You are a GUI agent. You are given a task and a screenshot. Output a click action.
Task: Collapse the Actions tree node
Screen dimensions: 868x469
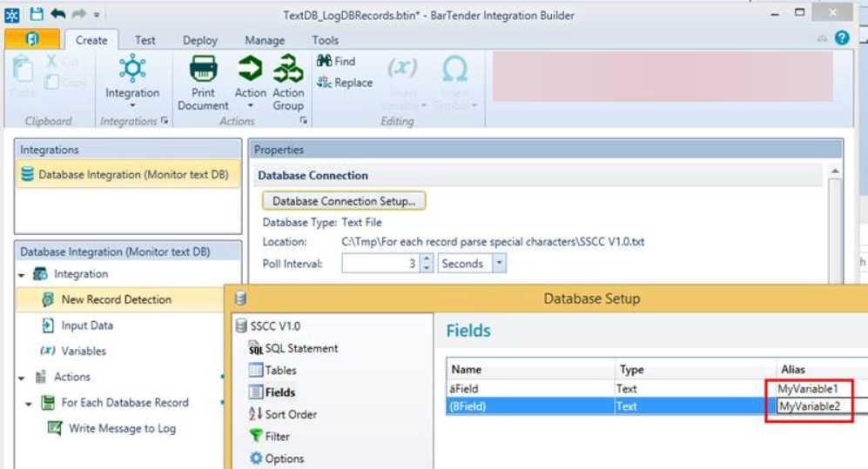(x=22, y=378)
